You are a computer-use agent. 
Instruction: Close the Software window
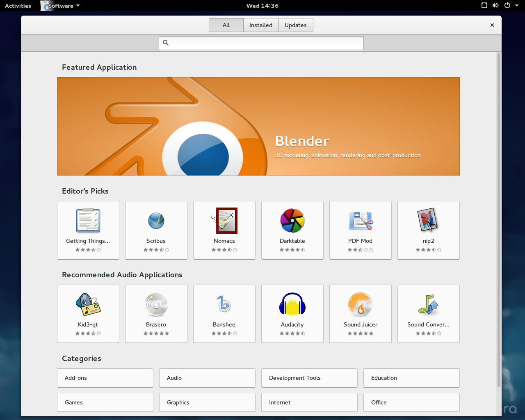click(492, 25)
